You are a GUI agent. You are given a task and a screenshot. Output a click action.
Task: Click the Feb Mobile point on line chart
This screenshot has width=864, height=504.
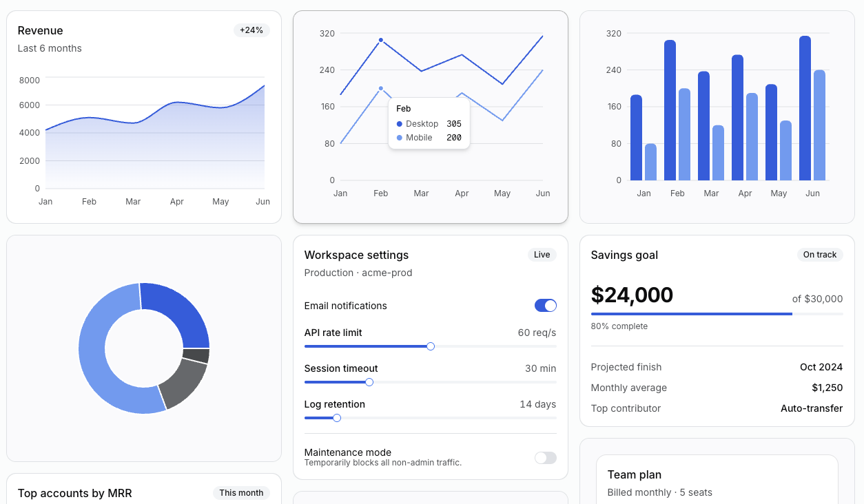click(x=380, y=88)
